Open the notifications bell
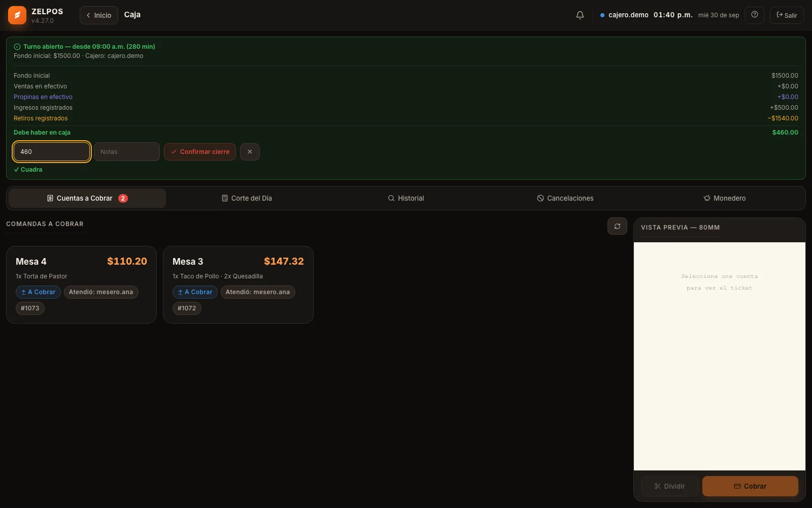The image size is (812, 508). [x=580, y=15]
